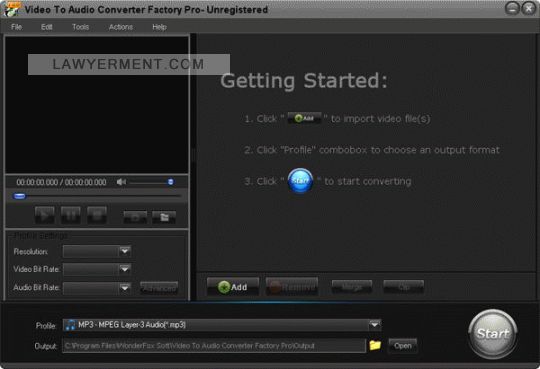The height and width of the screenshot is (369, 540).
Task: Click the blue Start ball in step 3
Action: 300,181
